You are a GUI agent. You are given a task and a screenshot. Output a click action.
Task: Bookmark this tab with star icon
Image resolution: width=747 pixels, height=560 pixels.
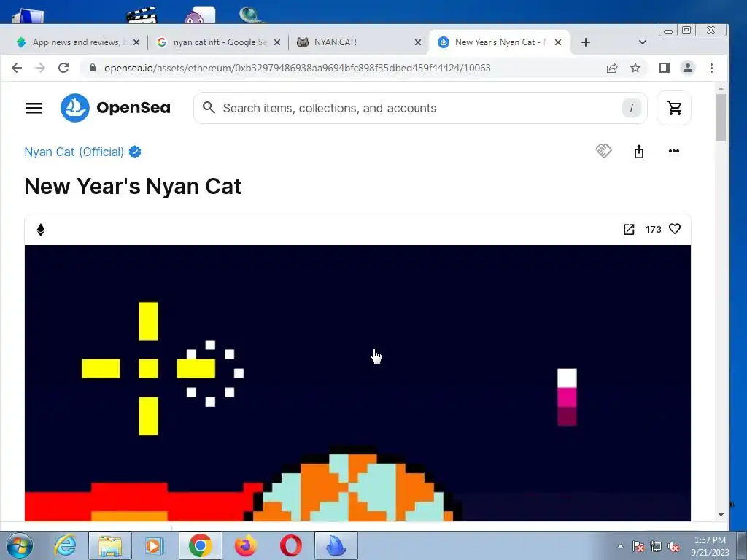pyautogui.click(x=635, y=68)
